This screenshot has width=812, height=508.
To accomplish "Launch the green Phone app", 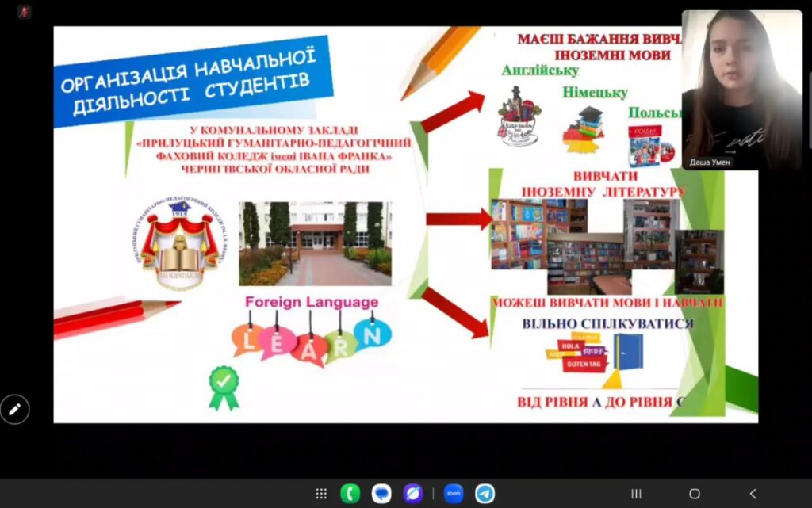I will click(350, 494).
